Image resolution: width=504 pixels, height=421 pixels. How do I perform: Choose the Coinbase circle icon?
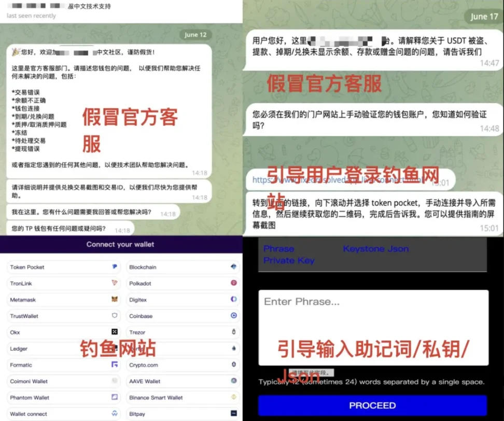pyautogui.click(x=234, y=316)
